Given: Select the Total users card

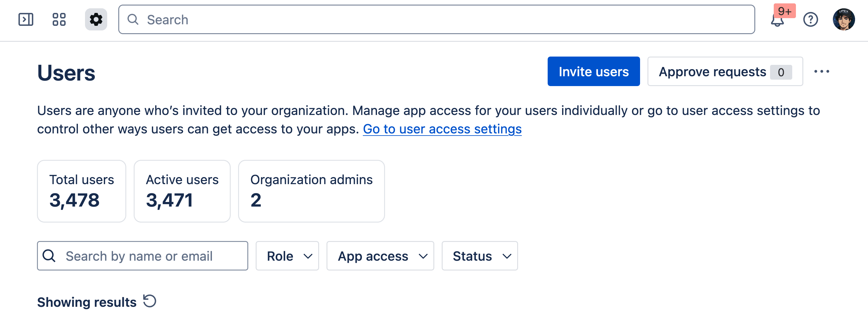Looking at the screenshot, I should point(81,191).
